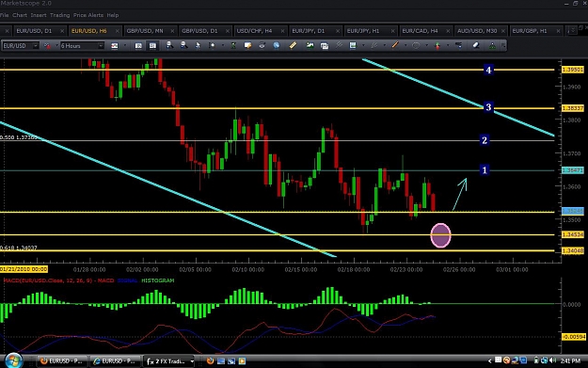
Task: Switch to the Internet Explorer EURUSD taskbar window
Action: pos(115,360)
